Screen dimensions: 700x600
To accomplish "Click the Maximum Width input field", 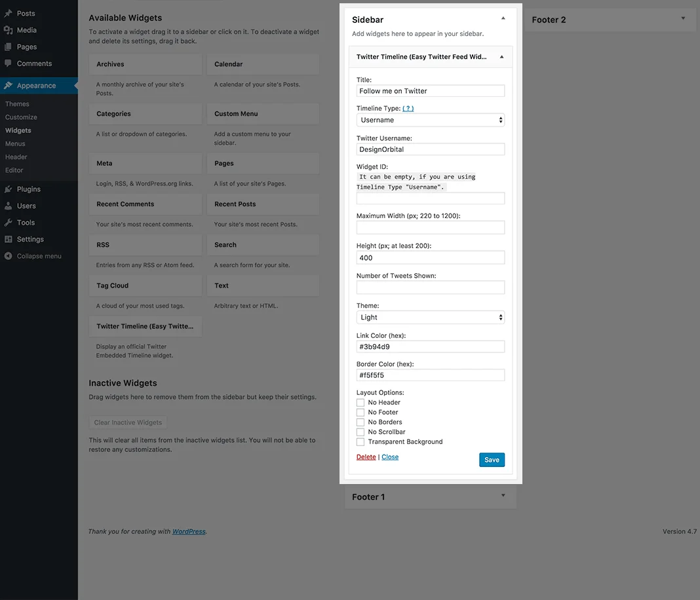I will [431, 227].
